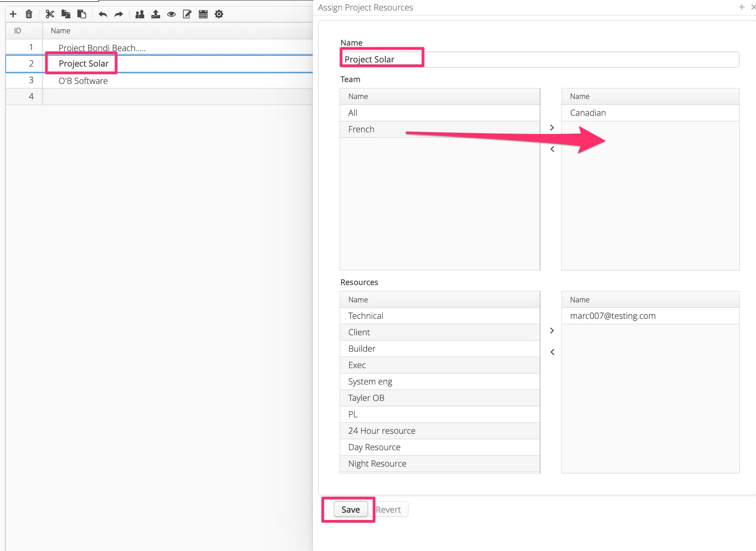Select the Night Resource entry
756x551 pixels.
point(440,464)
